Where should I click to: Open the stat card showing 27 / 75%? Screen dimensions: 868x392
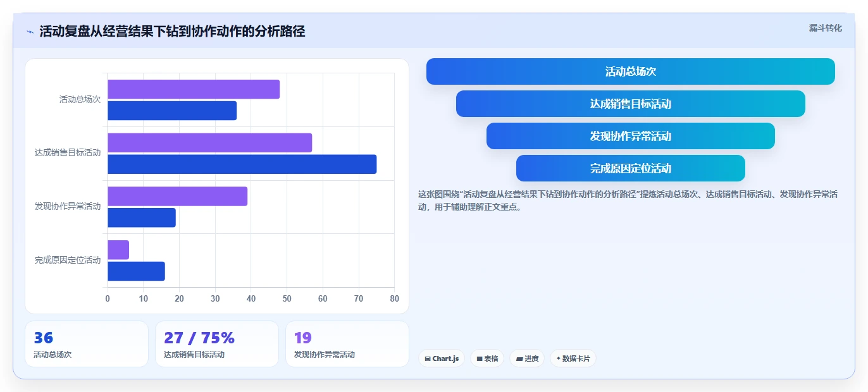tap(217, 344)
